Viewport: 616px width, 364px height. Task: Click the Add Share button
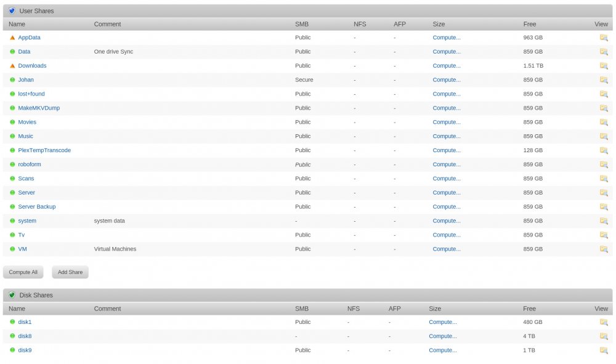(70, 272)
